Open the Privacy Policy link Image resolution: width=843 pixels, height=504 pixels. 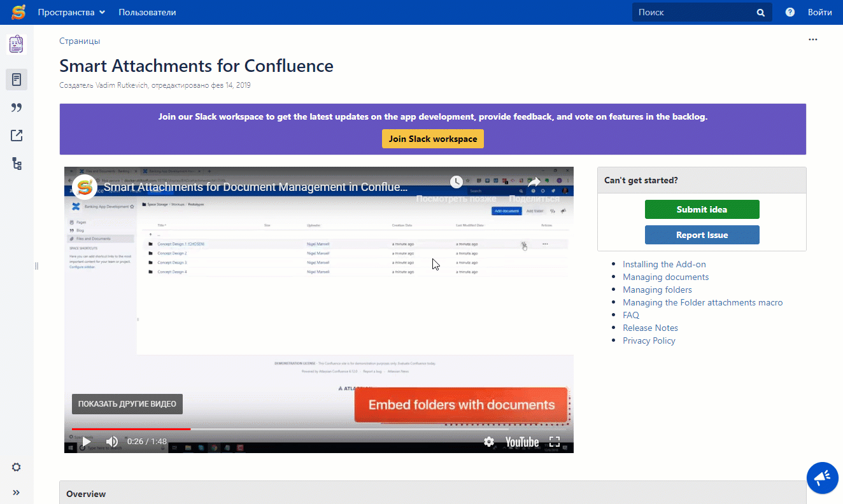(649, 340)
